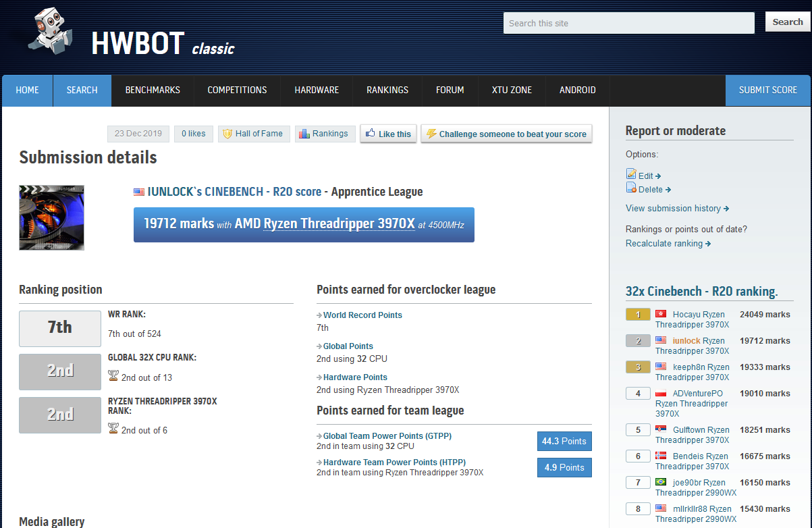
Task: Click the Delete page icon
Action: pos(631,188)
